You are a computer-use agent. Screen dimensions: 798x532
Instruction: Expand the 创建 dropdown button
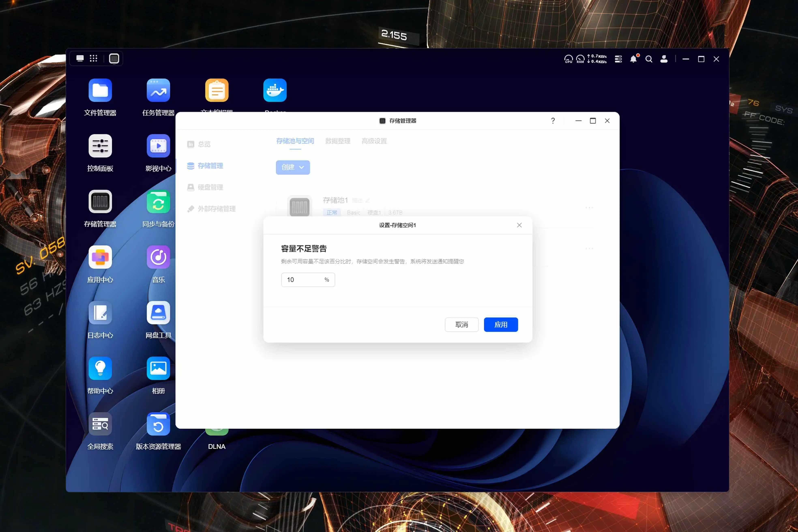(293, 167)
